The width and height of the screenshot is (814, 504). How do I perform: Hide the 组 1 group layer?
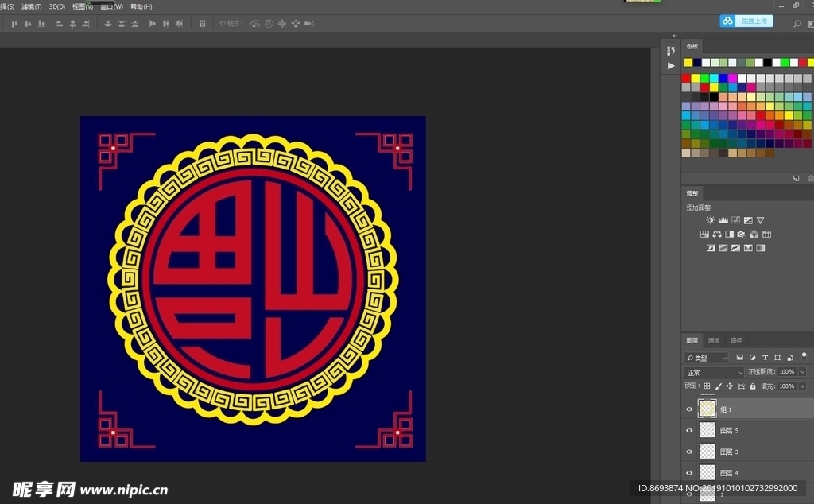[x=689, y=409]
